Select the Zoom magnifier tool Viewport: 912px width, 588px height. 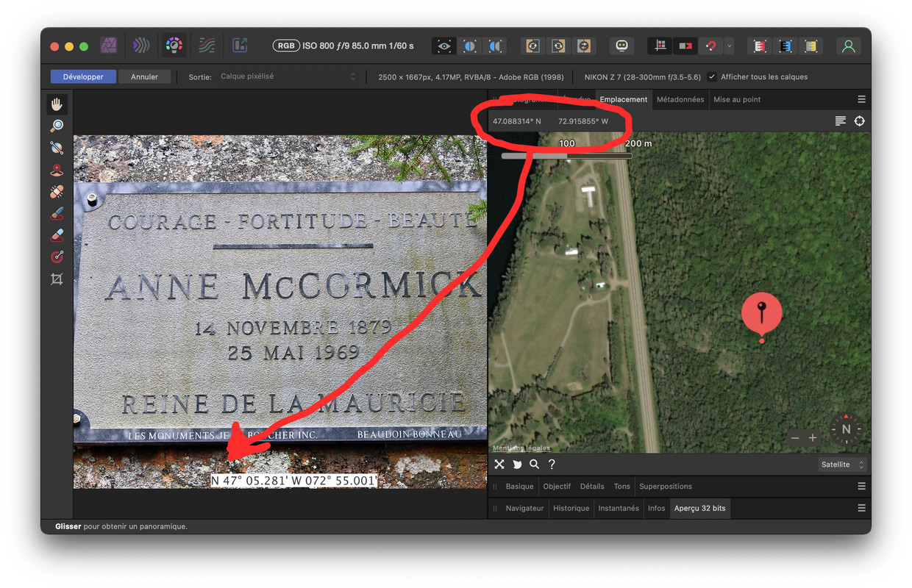click(x=57, y=126)
